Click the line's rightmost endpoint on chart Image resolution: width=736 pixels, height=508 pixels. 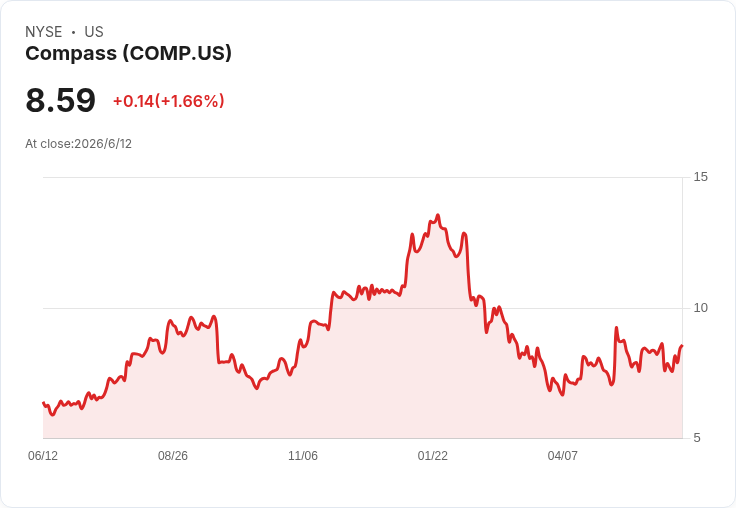tap(682, 346)
